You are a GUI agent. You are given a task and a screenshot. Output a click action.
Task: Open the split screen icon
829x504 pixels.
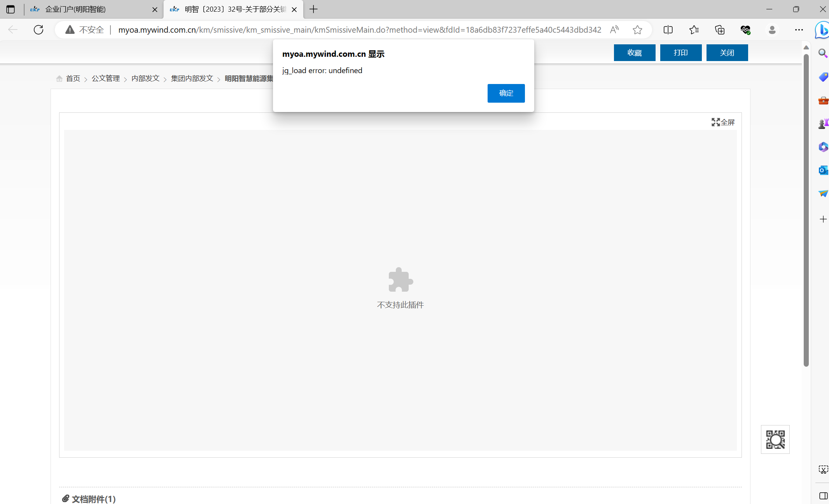668,30
